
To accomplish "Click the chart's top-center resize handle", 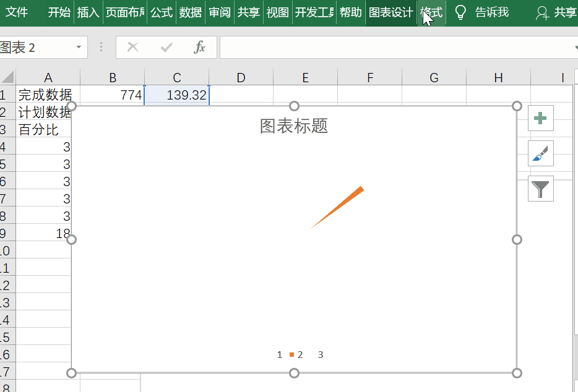I will [294, 106].
